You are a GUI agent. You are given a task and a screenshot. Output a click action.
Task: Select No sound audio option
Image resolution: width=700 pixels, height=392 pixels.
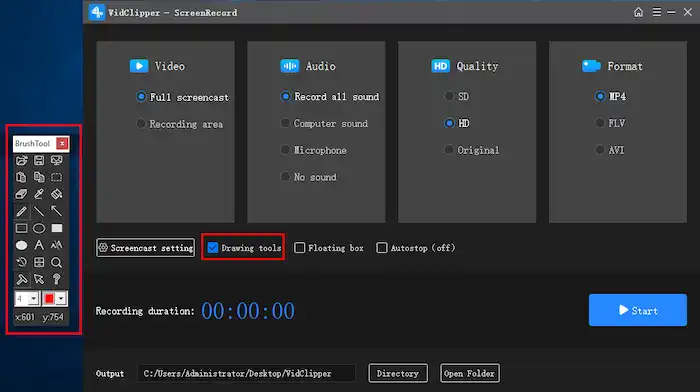pos(308,177)
